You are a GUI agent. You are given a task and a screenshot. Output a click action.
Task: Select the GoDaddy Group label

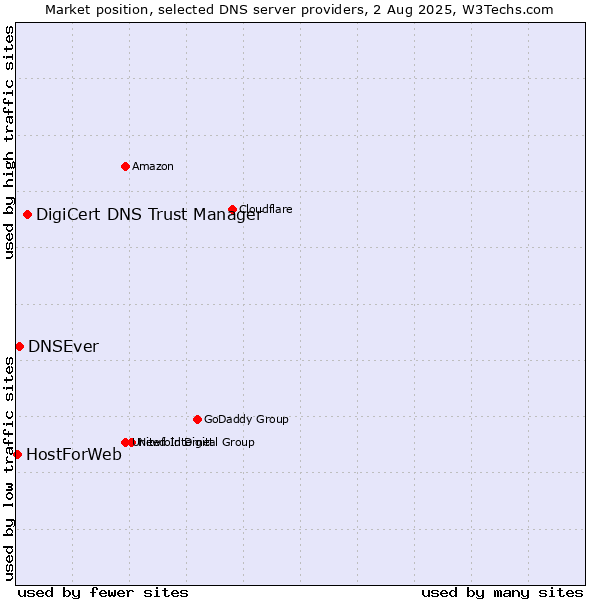click(x=246, y=419)
